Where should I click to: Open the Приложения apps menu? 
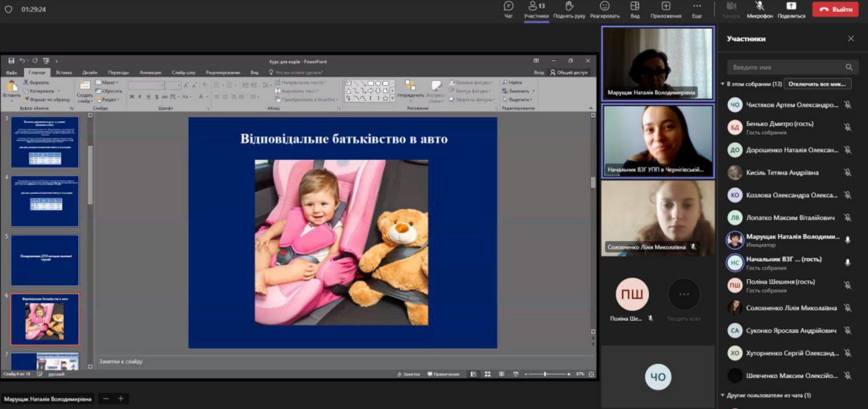tap(666, 10)
